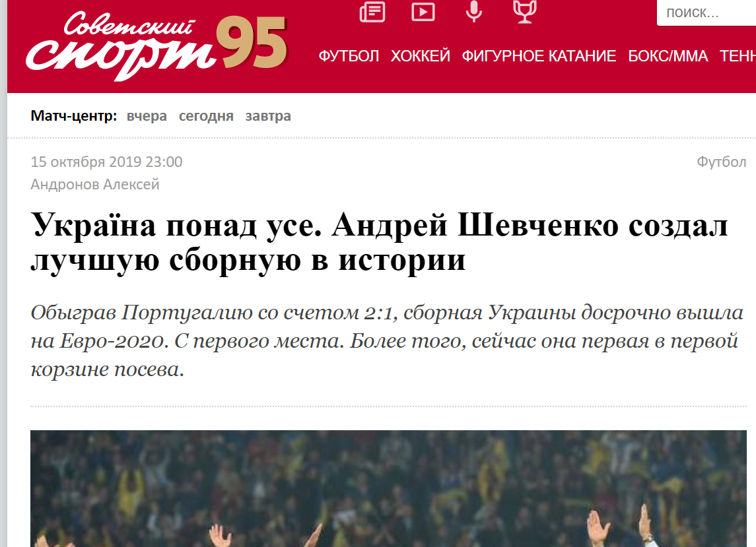Show yesterday's matches via вчера
The height and width of the screenshot is (547, 756).
[147, 116]
